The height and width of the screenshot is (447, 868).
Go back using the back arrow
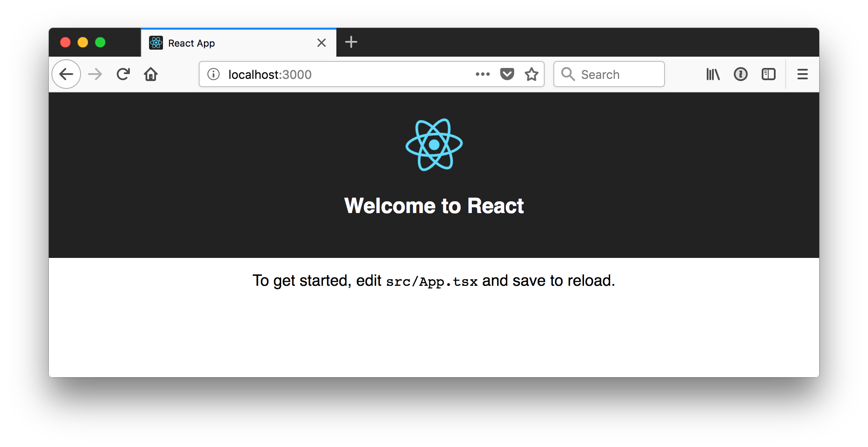point(66,74)
